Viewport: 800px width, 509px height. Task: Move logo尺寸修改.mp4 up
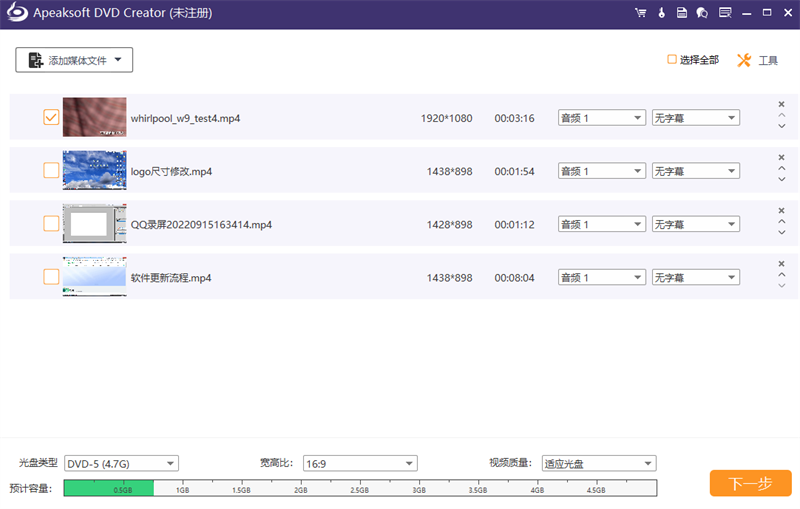click(781, 168)
